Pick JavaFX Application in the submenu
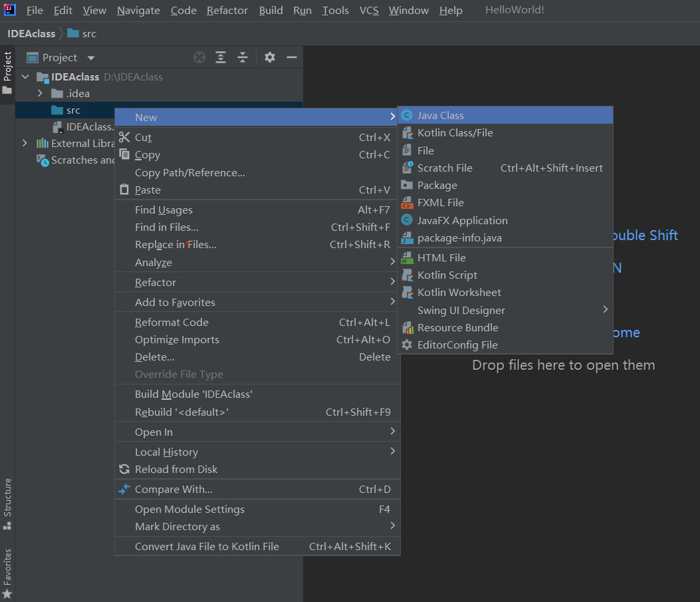The height and width of the screenshot is (602, 700). click(x=462, y=221)
